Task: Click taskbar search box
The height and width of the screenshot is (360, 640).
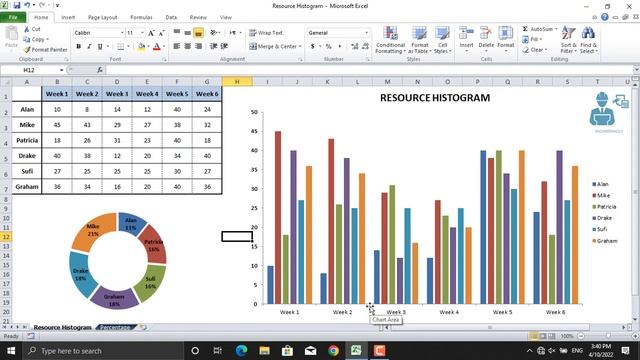Action: click(x=102, y=351)
